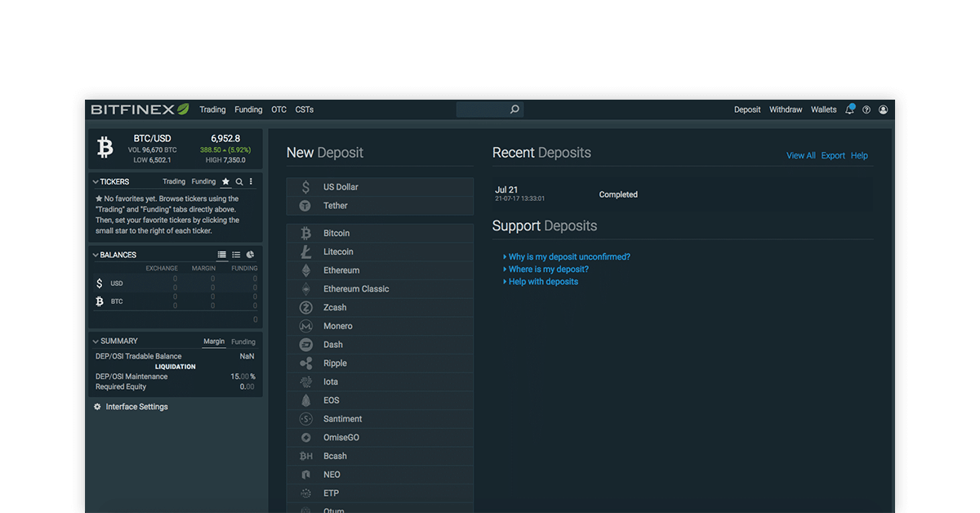Open the Withdraw page
Viewport: 980px width, 513px height.
click(x=786, y=109)
